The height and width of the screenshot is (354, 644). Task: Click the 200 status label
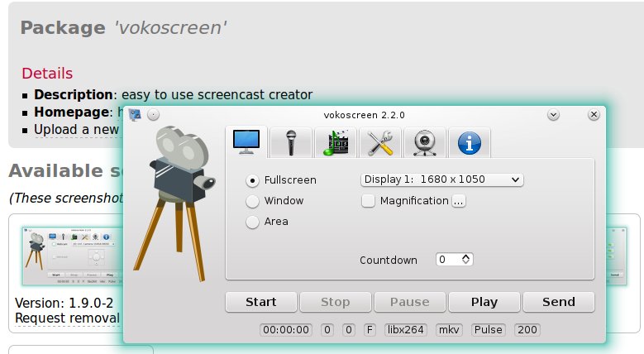pos(527,330)
